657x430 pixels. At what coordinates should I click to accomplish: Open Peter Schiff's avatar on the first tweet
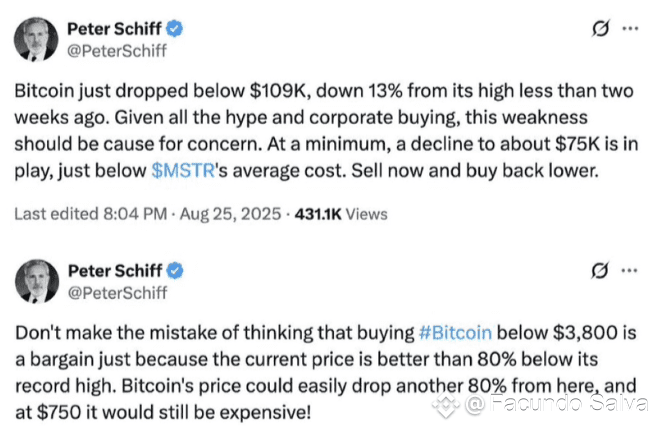click(x=36, y=39)
